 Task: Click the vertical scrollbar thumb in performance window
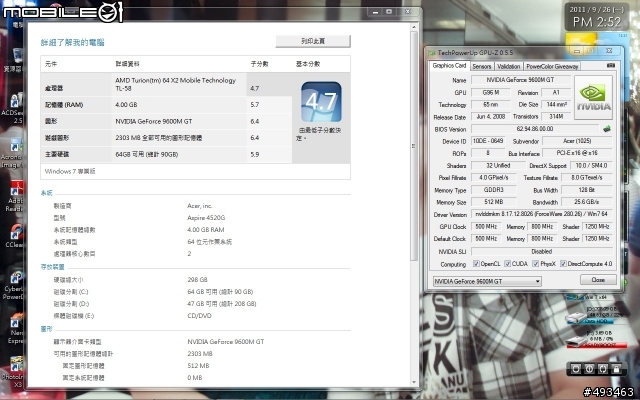[414, 146]
